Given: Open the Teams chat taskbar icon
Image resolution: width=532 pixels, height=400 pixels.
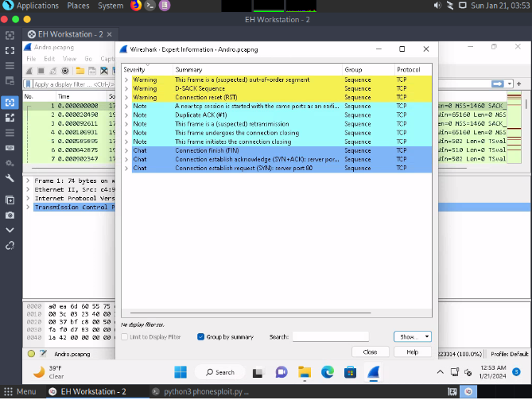Looking at the screenshot, I should (281, 372).
